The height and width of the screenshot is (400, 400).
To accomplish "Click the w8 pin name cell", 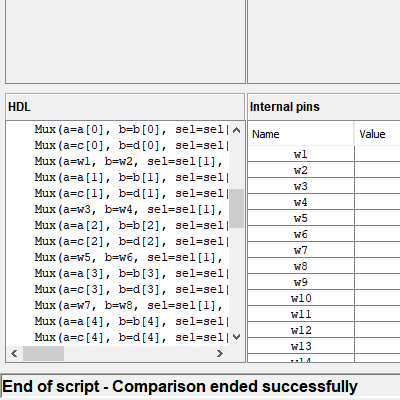I will [301, 266].
